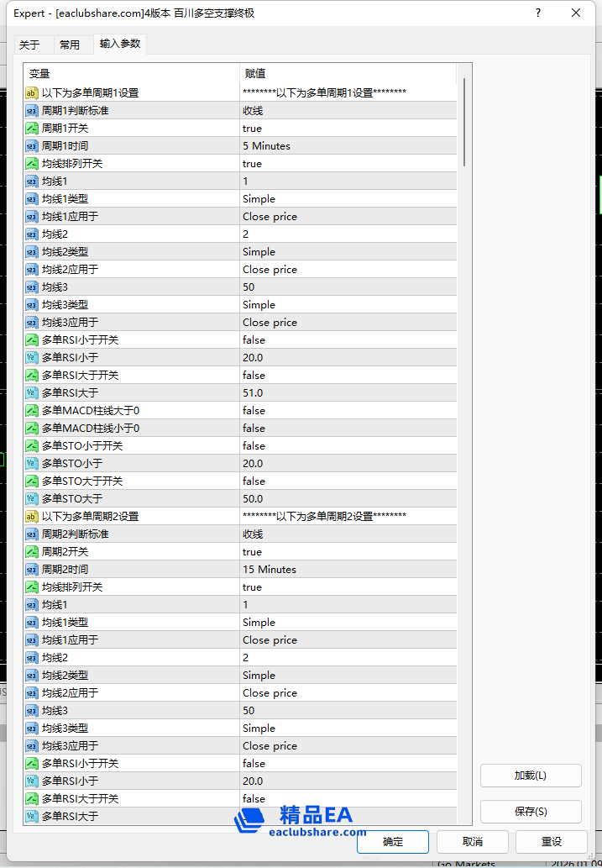Click the boolean icon beside 多单MACD柱线大于0

[32, 411]
